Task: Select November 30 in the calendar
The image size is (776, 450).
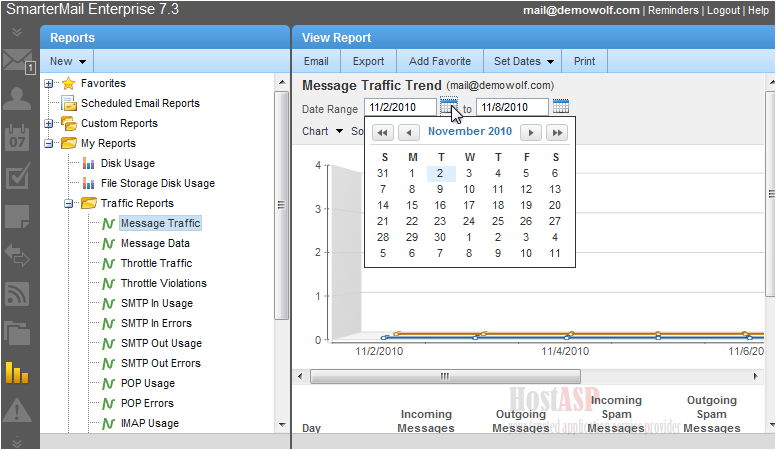Action: 440,237
